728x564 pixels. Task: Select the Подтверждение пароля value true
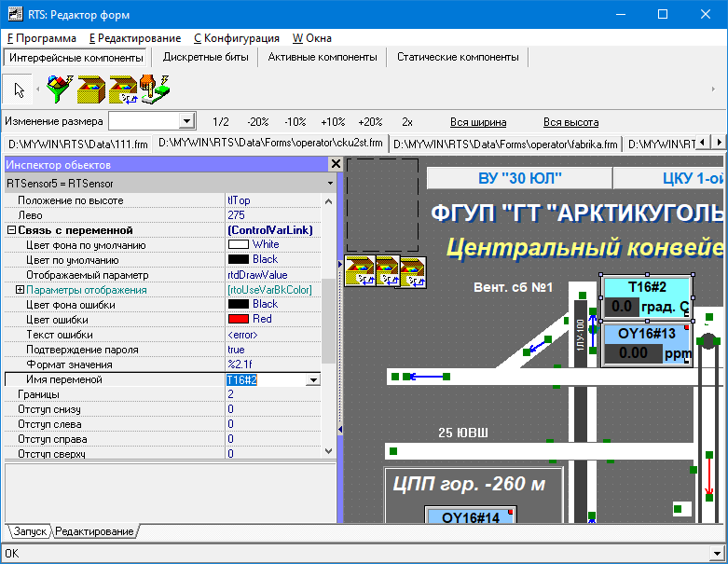point(273,349)
